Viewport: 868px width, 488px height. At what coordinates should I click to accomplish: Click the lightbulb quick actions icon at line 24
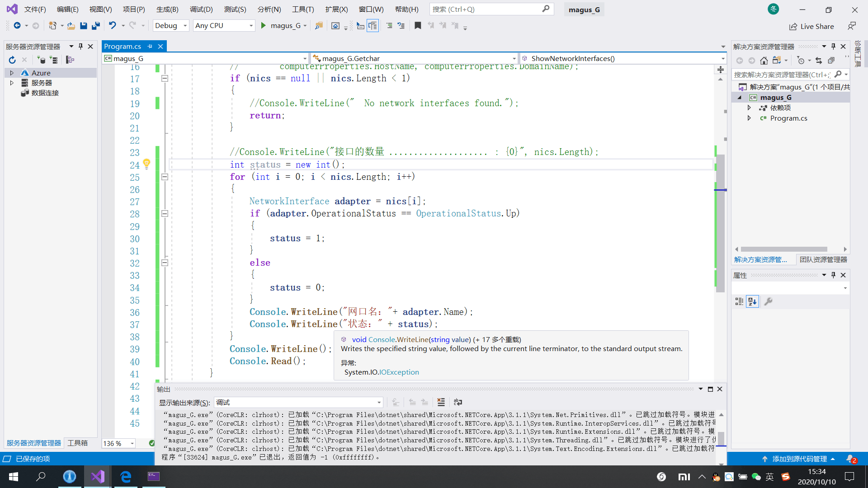click(x=146, y=164)
